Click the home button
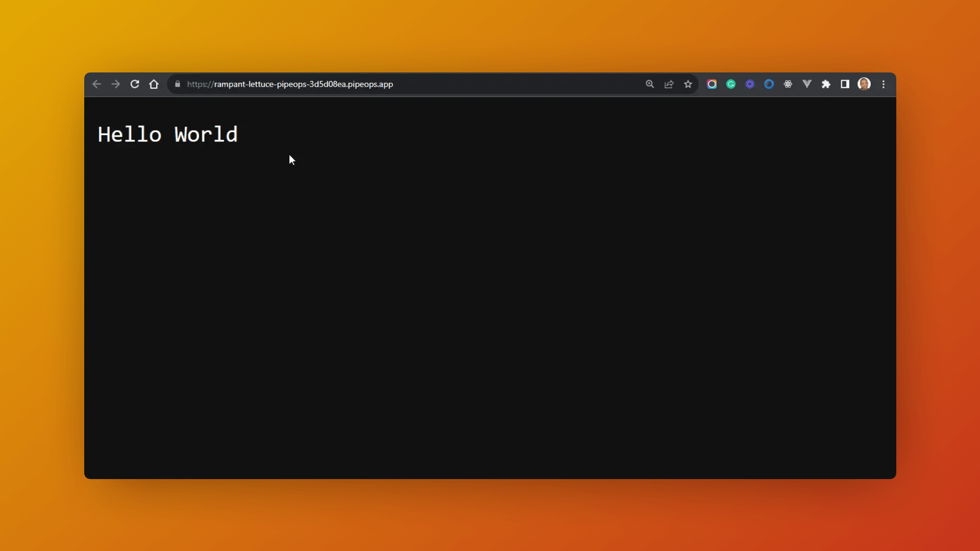Screen dimensions: 980x551 point(154,84)
